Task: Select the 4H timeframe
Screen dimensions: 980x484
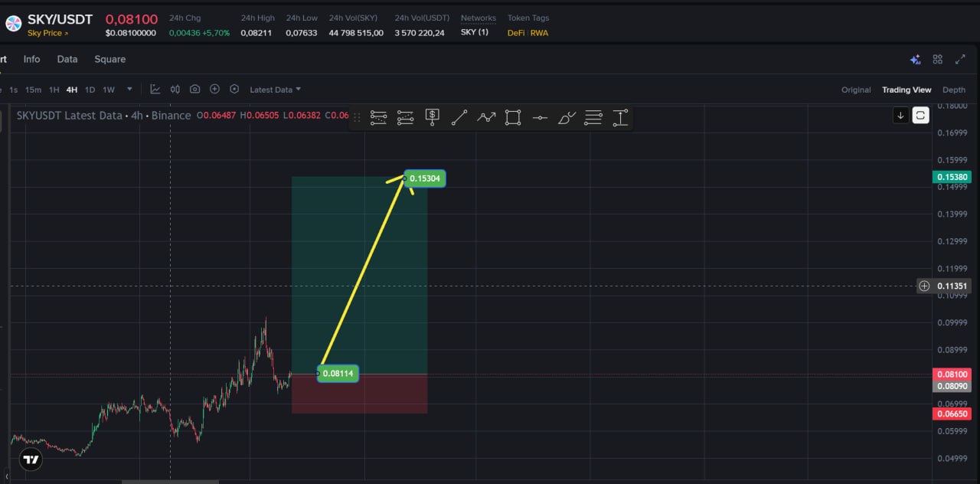Action: [72, 90]
